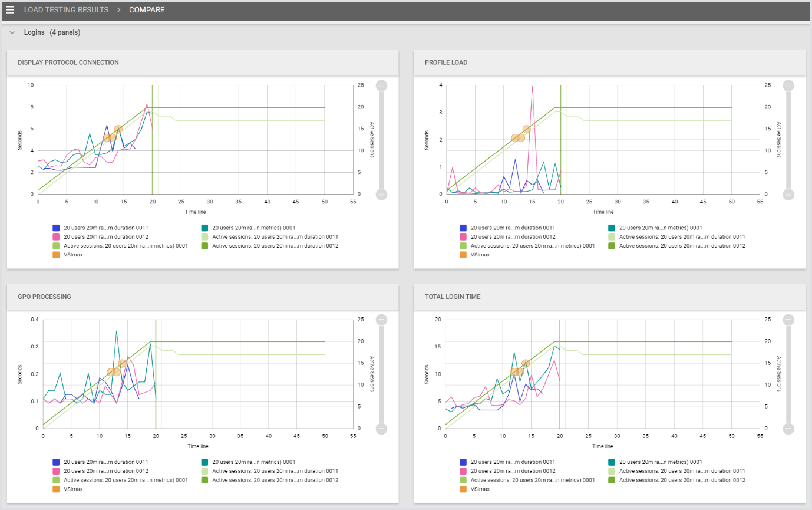Click dark green Active sessions 0012 swatch in Profile Load
812x510 pixels.
coord(612,246)
